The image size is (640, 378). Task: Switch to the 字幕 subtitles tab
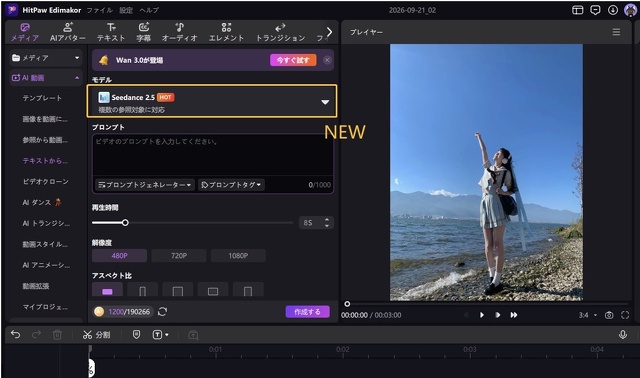pyautogui.click(x=144, y=32)
